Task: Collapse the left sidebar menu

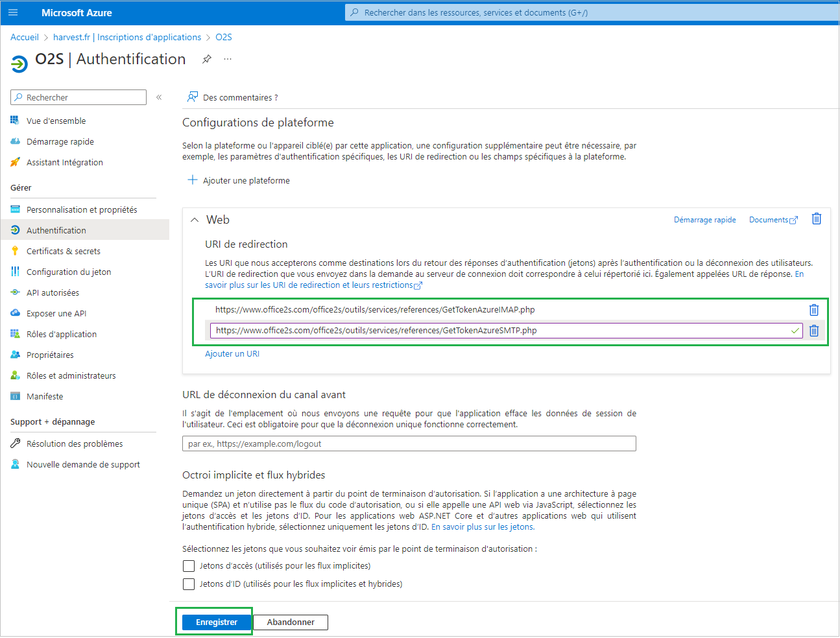Action: (159, 97)
